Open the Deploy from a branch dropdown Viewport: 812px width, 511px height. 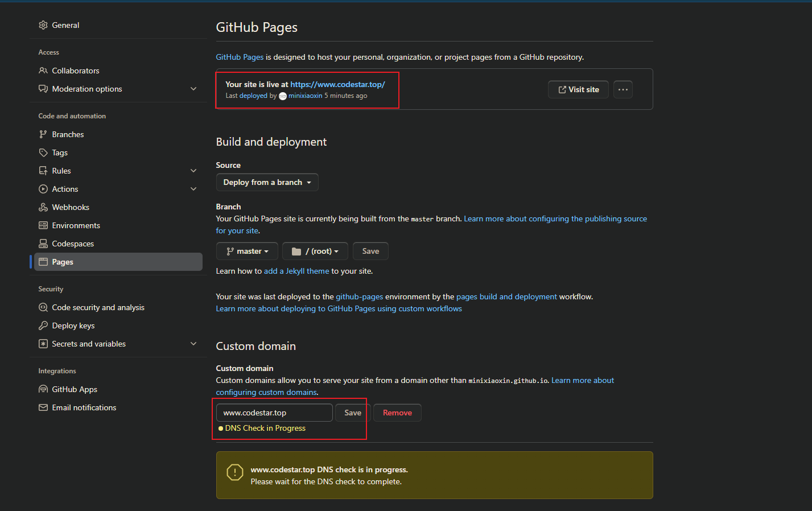pos(267,182)
